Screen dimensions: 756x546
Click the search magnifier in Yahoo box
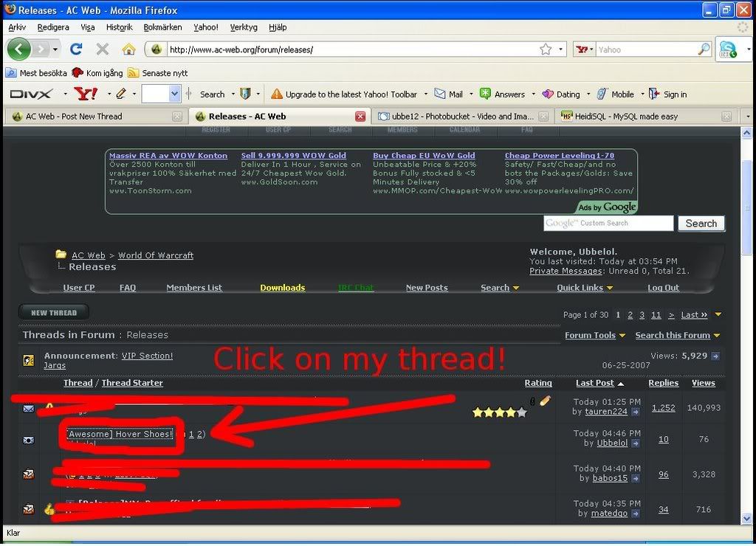coord(704,49)
